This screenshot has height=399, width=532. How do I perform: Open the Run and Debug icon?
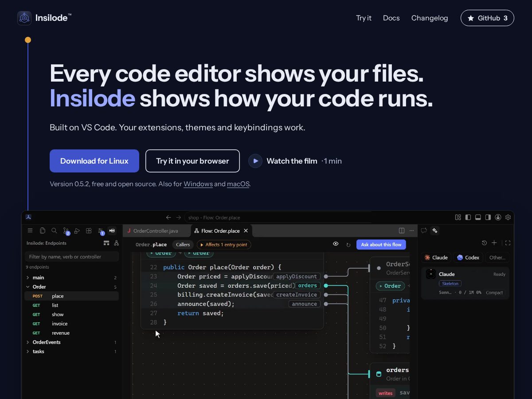coord(77,231)
